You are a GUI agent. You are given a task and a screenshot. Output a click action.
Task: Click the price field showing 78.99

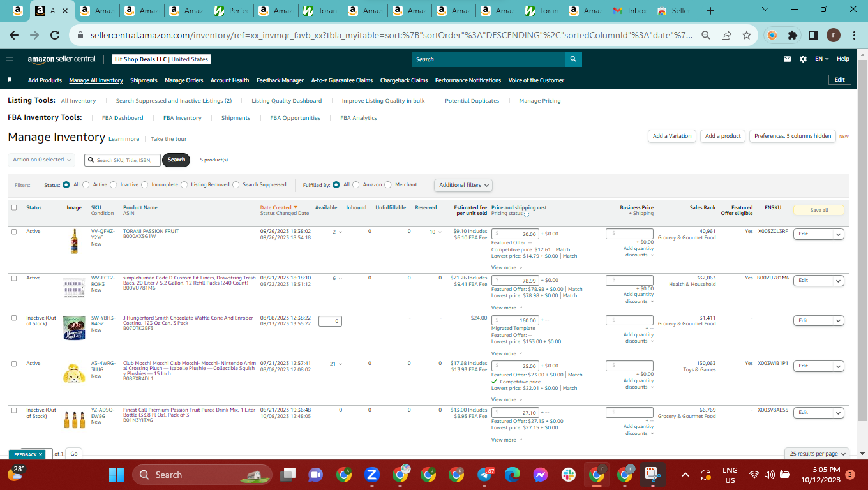tap(516, 281)
